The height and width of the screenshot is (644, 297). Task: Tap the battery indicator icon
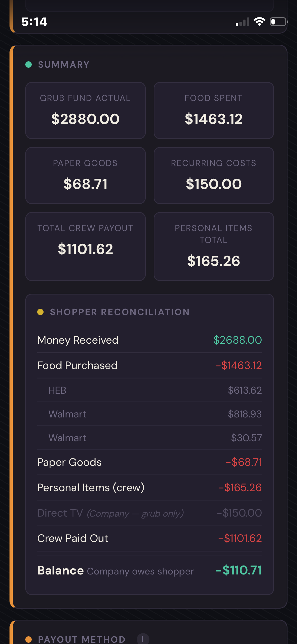tap(279, 22)
